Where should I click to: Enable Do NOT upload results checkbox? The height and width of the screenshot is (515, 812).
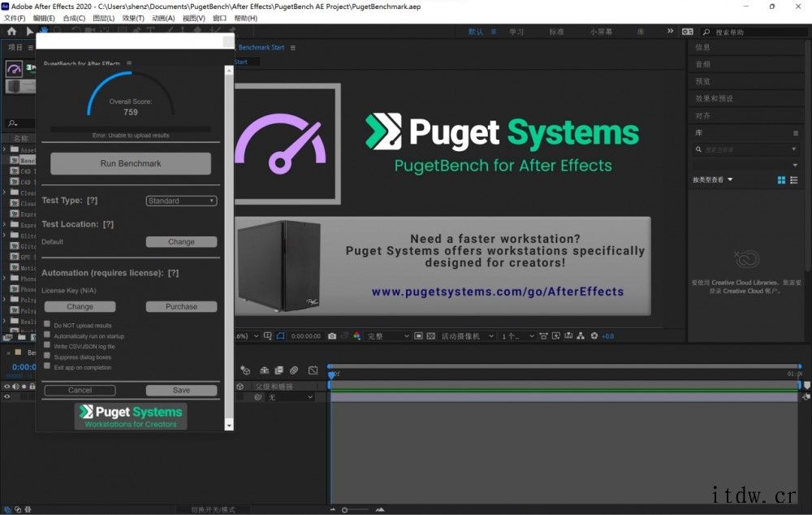[47, 324]
